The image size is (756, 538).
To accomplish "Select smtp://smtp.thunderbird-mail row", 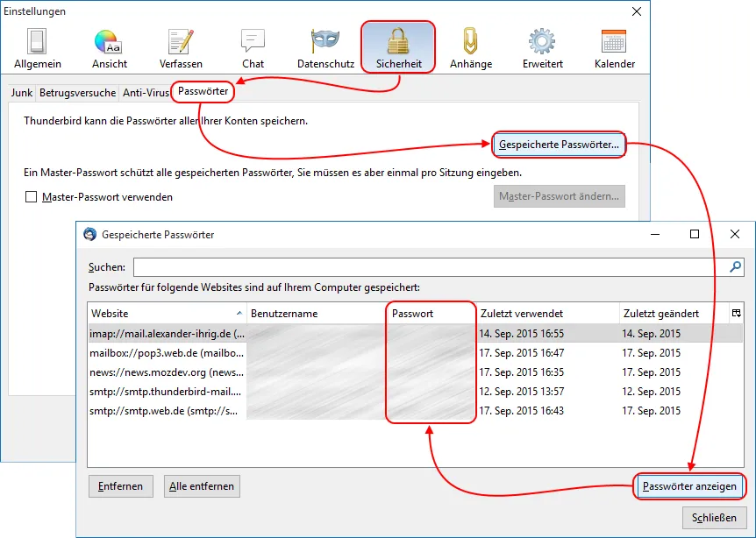I will pyautogui.click(x=415, y=391).
